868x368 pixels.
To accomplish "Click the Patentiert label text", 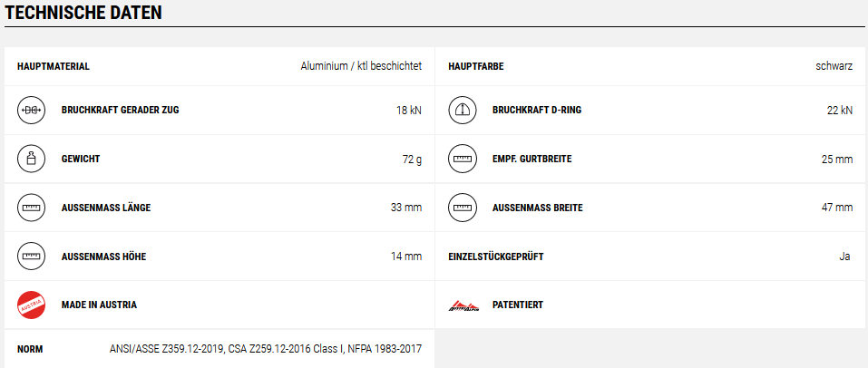I will [x=518, y=305].
